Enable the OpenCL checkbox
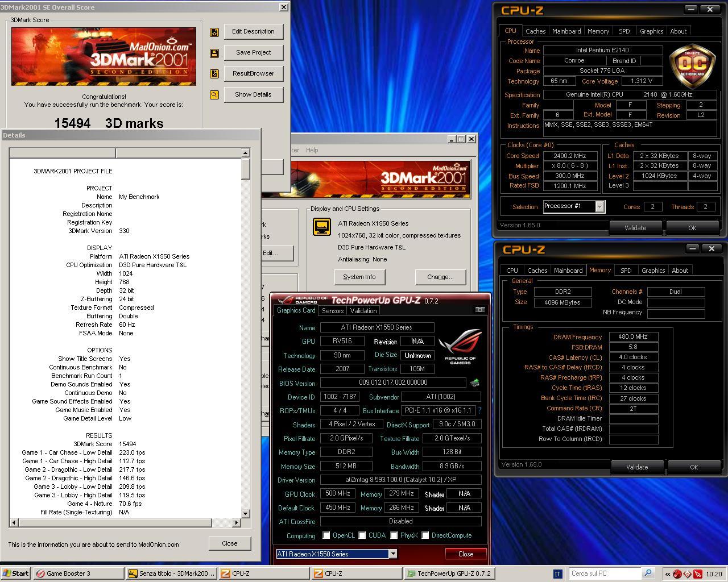The height and width of the screenshot is (582, 728). [x=326, y=535]
